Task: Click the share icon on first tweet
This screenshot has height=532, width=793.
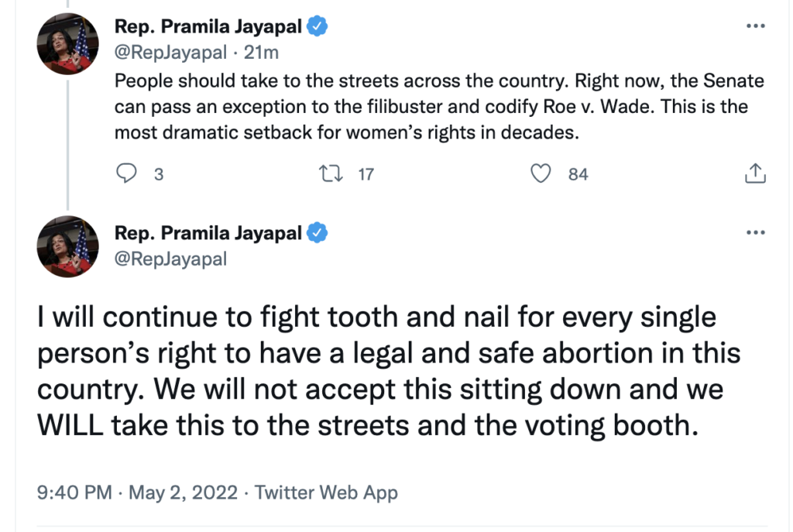Action: click(754, 174)
